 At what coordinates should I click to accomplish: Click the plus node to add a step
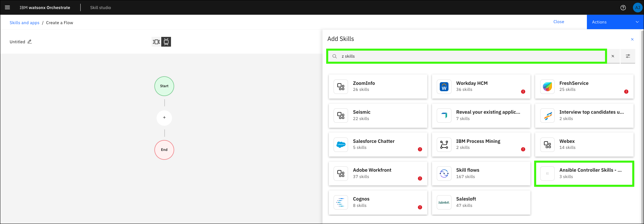tap(164, 118)
